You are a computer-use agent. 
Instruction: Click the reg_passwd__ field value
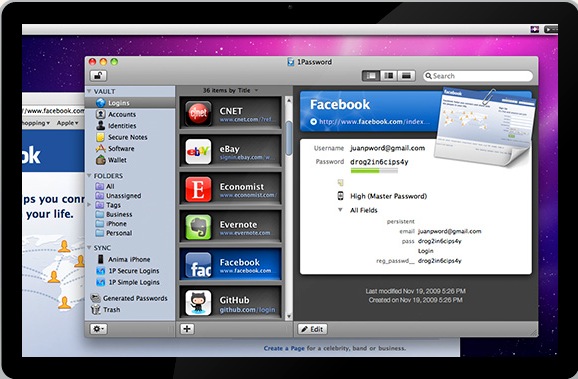point(439,261)
